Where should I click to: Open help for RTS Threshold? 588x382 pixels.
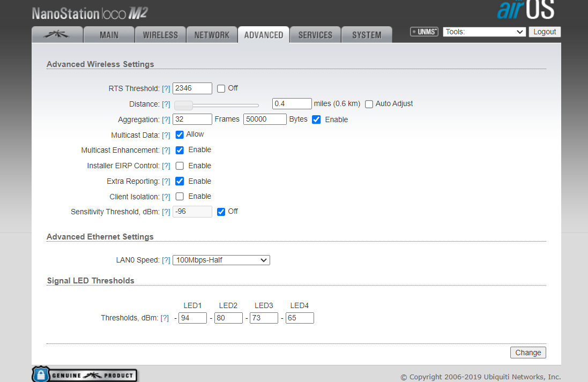pos(166,89)
